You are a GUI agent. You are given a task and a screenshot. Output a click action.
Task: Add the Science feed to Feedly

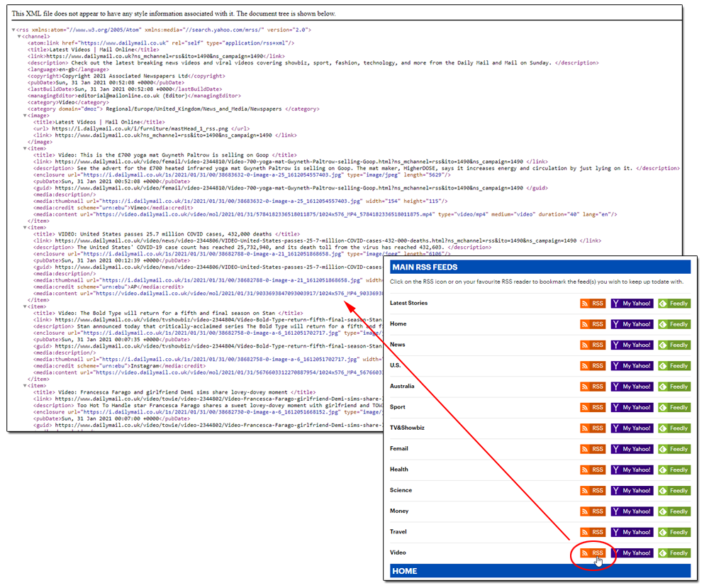[x=674, y=491]
